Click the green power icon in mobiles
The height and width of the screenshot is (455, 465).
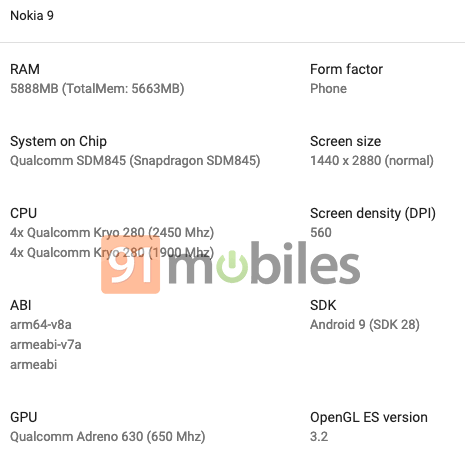coord(232,266)
